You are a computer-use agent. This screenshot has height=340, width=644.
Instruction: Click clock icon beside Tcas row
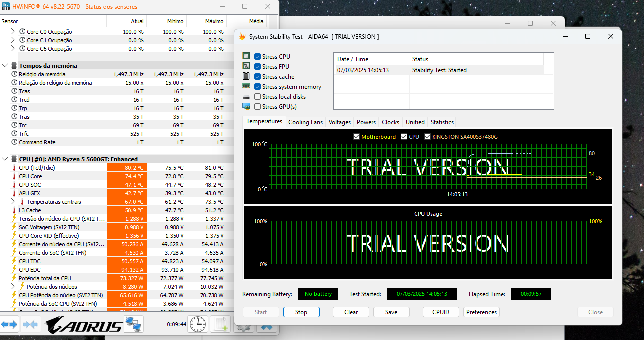point(14,91)
